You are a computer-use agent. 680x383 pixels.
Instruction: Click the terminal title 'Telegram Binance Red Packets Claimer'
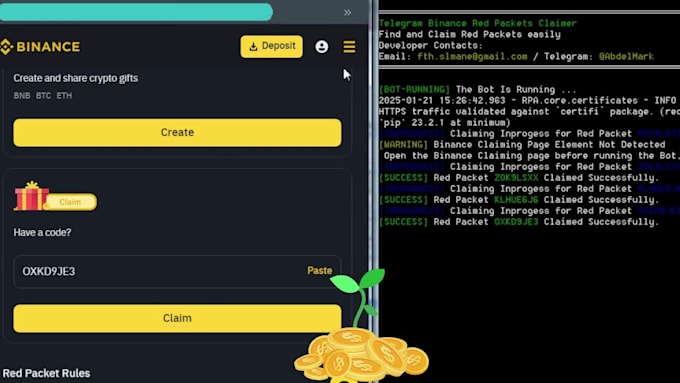[x=477, y=23]
